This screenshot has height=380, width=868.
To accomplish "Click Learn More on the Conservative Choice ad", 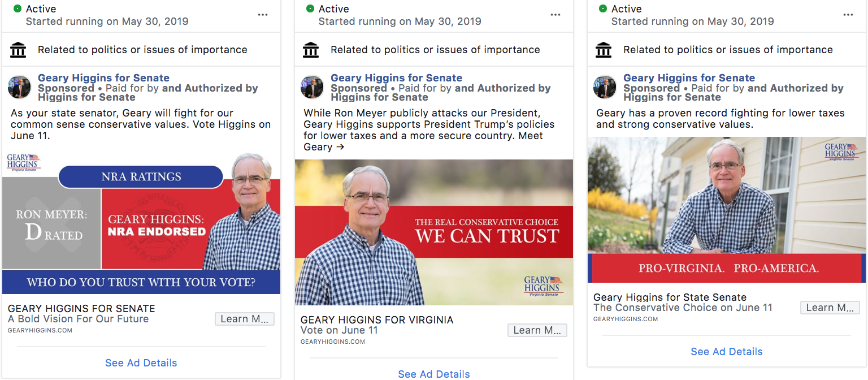I will 830,308.
